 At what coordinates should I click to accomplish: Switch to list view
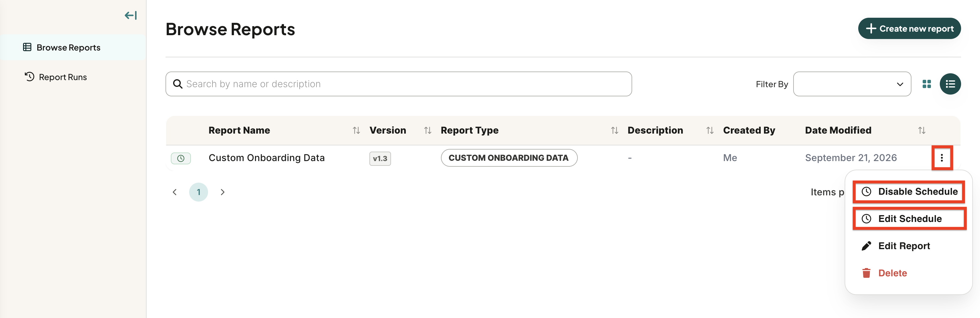(x=950, y=84)
